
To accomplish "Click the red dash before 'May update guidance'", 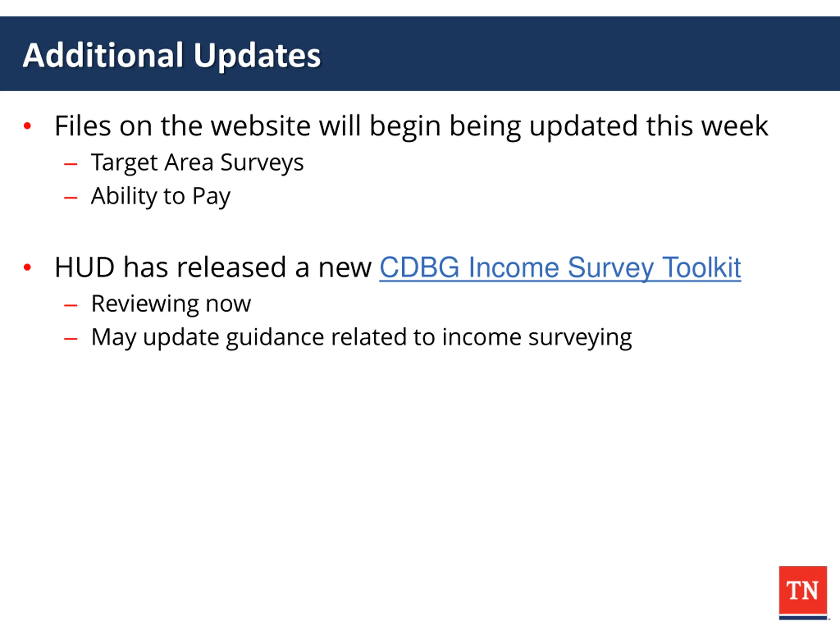I will pos(71,338).
